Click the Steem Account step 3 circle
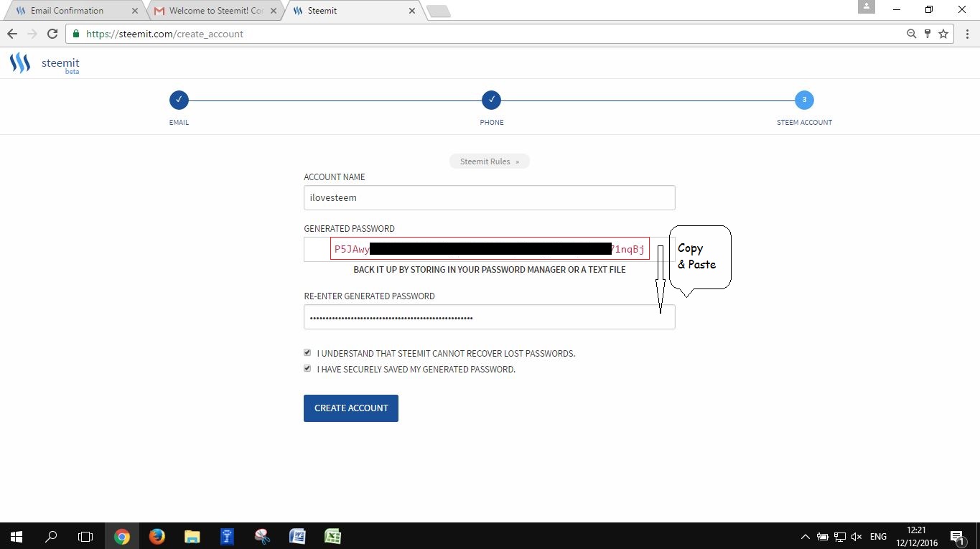Image resolution: width=980 pixels, height=549 pixels. coord(804,100)
